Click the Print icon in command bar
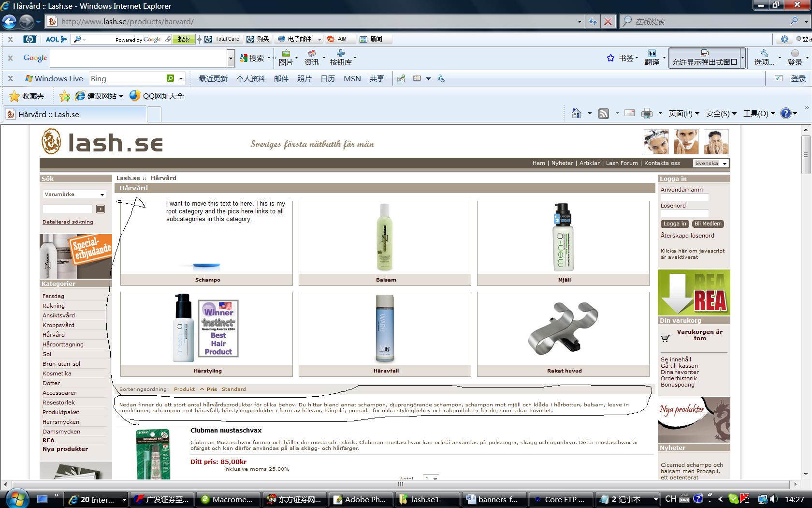Image resolution: width=812 pixels, height=508 pixels. 647,114
